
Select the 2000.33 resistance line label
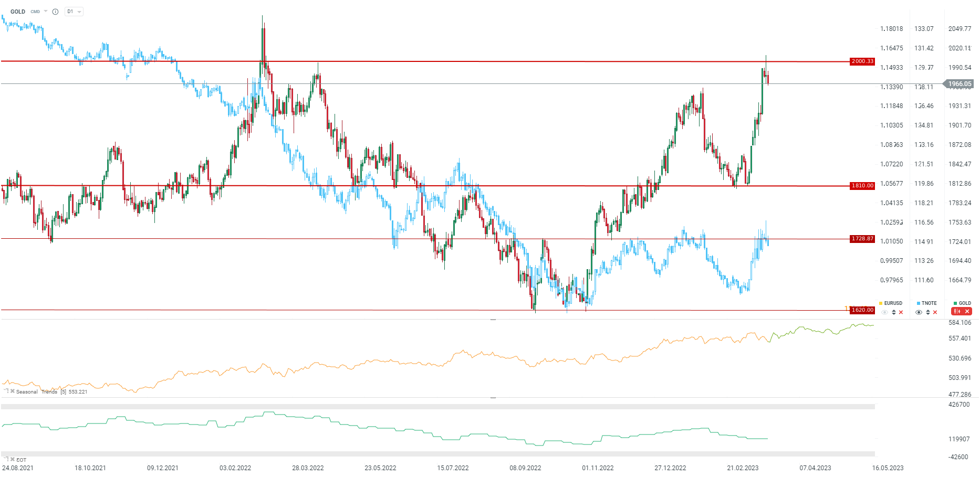(x=862, y=61)
